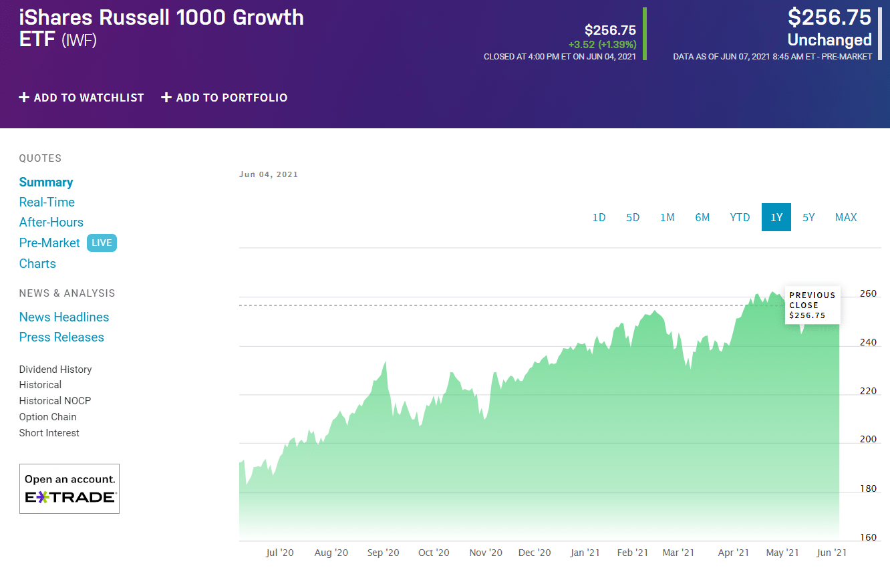890x588 pixels.
Task: Click the plus icon beside Add to Portfolio
Action: (166, 98)
